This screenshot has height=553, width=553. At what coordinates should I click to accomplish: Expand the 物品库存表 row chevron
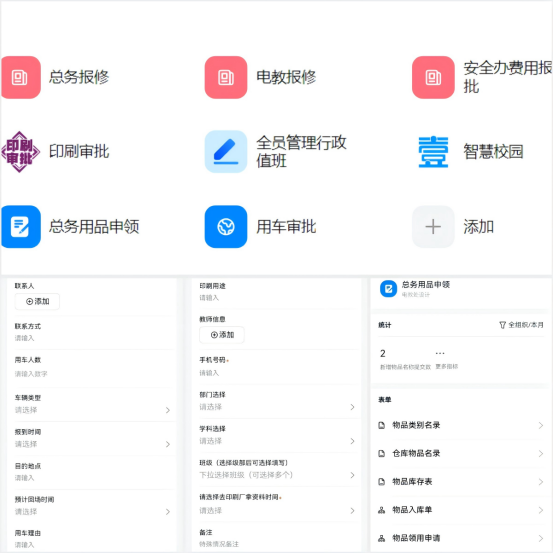(x=541, y=482)
